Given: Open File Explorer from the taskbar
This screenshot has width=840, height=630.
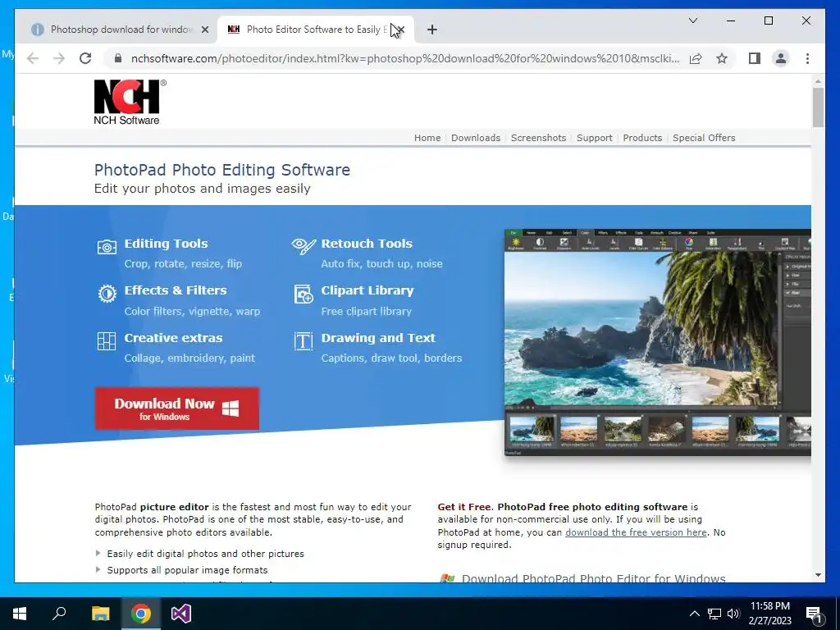Looking at the screenshot, I should (x=100, y=614).
